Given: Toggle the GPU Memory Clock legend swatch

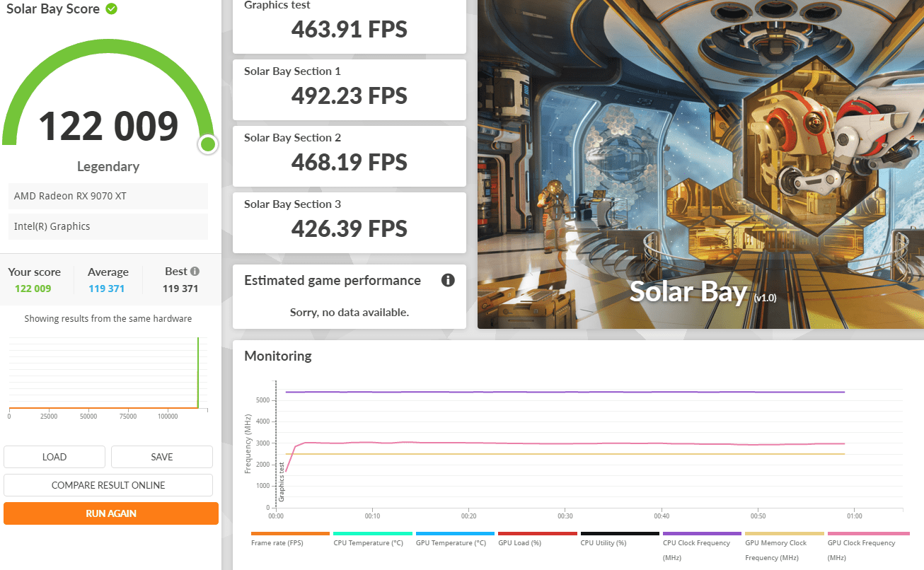Looking at the screenshot, I should coord(785,533).
